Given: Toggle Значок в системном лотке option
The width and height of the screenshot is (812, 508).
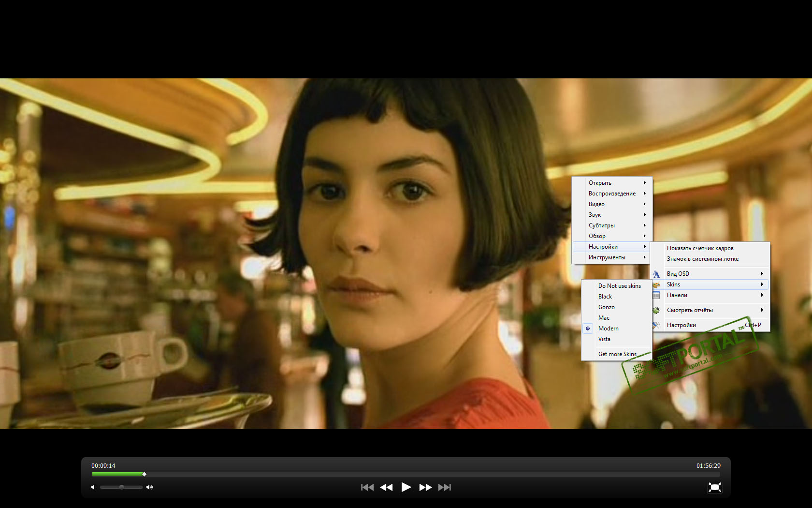Looking at the screenshot, I should [710, 259].
